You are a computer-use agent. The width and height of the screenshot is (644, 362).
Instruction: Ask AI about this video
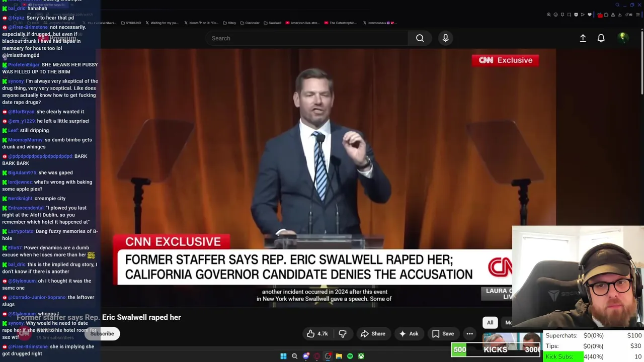tap(409, 334)
